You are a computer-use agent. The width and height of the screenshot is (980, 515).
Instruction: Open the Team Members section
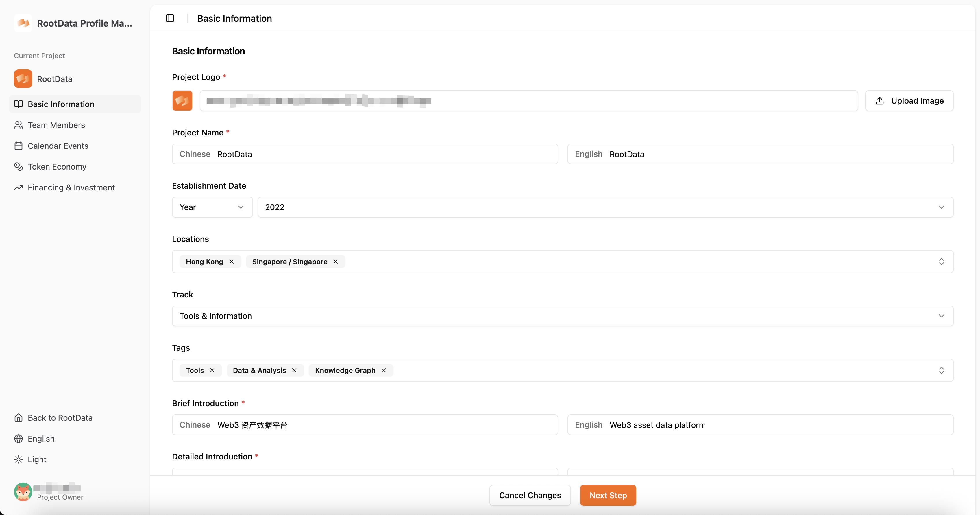pyautogui.click(x=56, y=125)
